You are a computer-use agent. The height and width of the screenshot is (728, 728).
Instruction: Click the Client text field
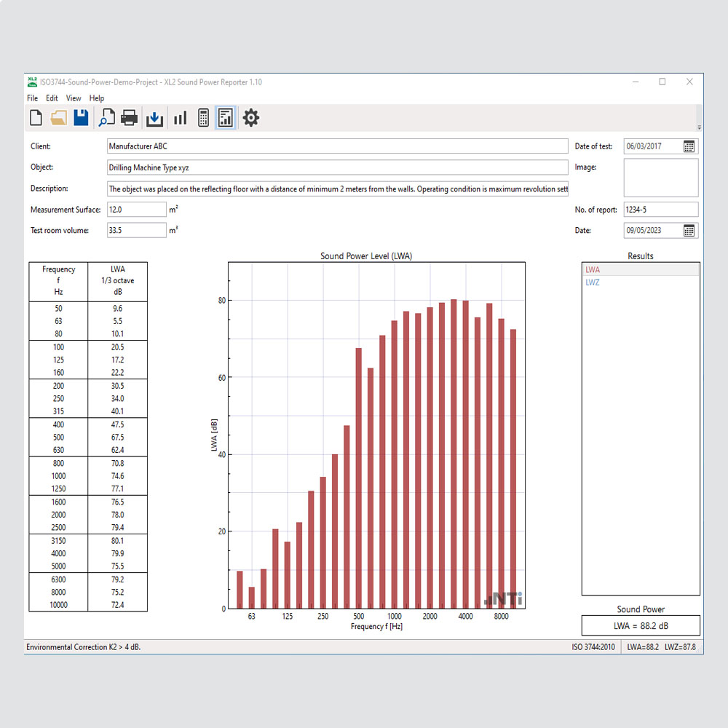tap(337, 146)
